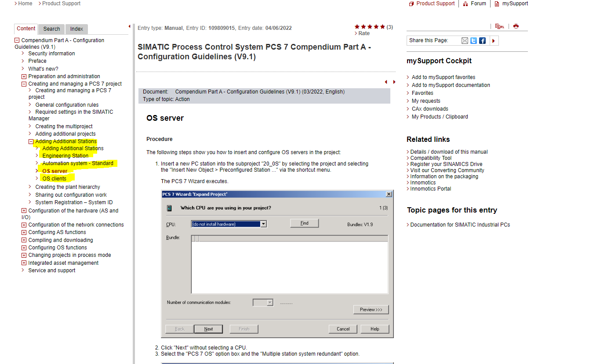Screen dimensions: 589x364
Task: Show more sharing options arrow
Action: 494,41
